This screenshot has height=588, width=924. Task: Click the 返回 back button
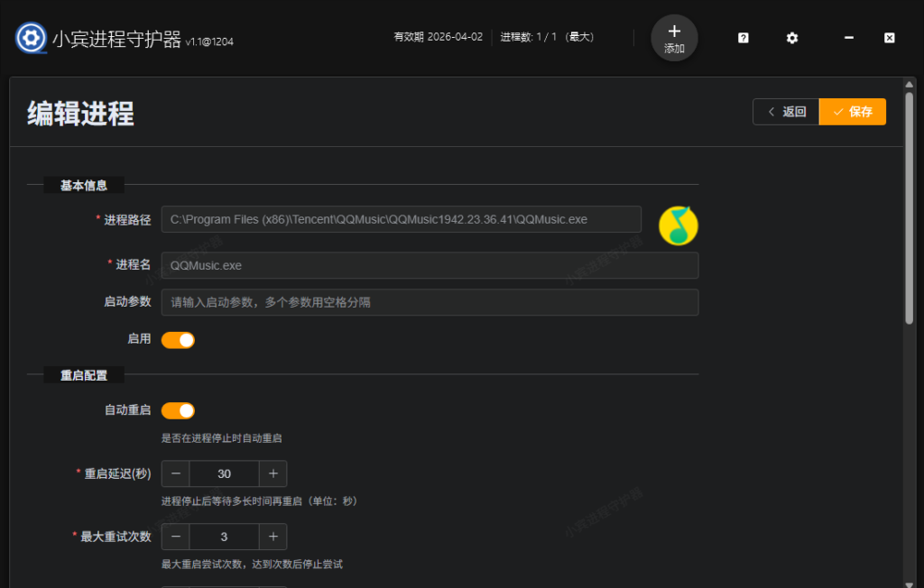[785, 111]
